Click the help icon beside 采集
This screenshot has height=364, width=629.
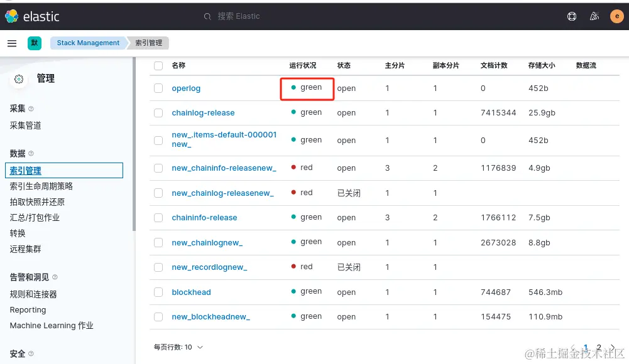(x=31, y=109)
